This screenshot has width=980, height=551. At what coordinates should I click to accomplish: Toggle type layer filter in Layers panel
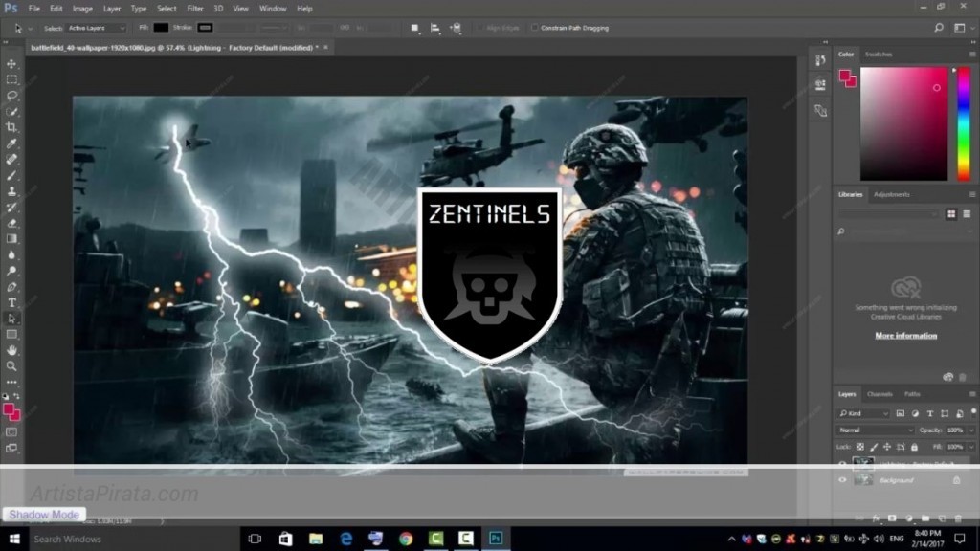pos(930,413)
